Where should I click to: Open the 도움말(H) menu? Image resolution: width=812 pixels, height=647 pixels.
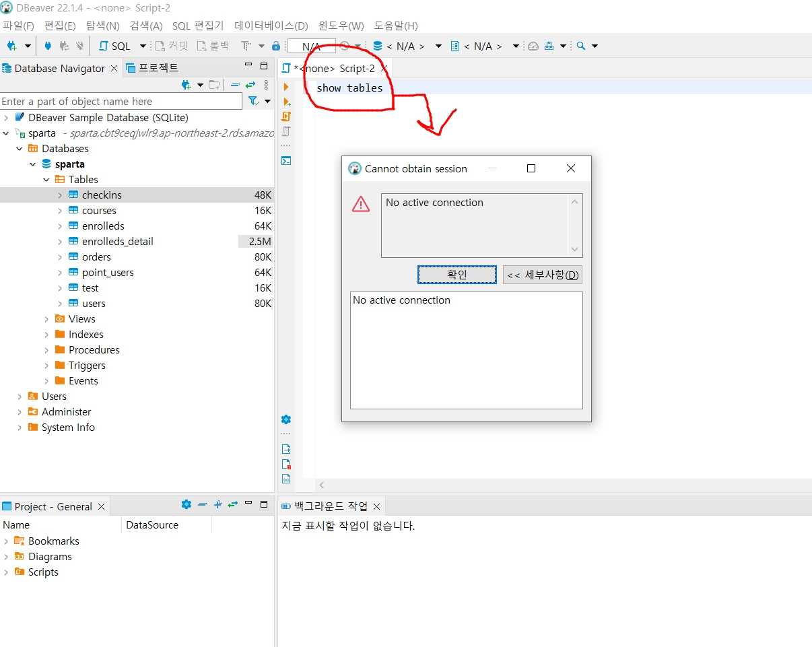click(x=396, y=26)
